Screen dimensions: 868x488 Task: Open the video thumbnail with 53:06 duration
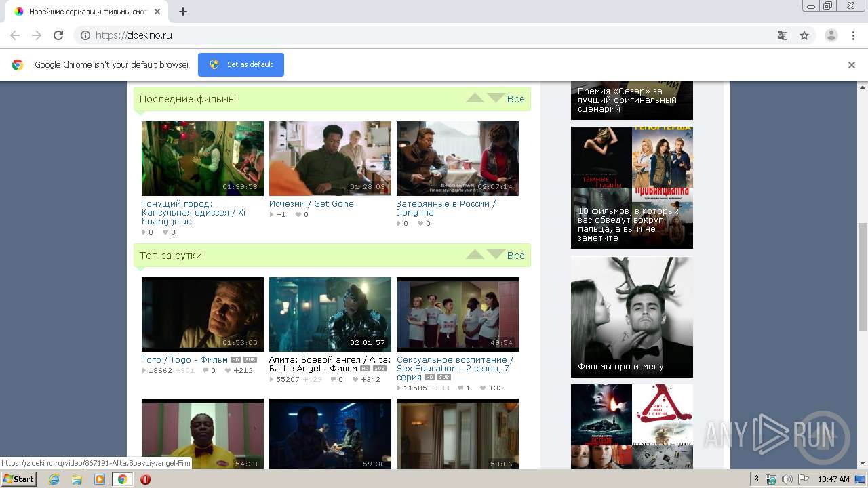pyautogui.click(x=458, y=434)
